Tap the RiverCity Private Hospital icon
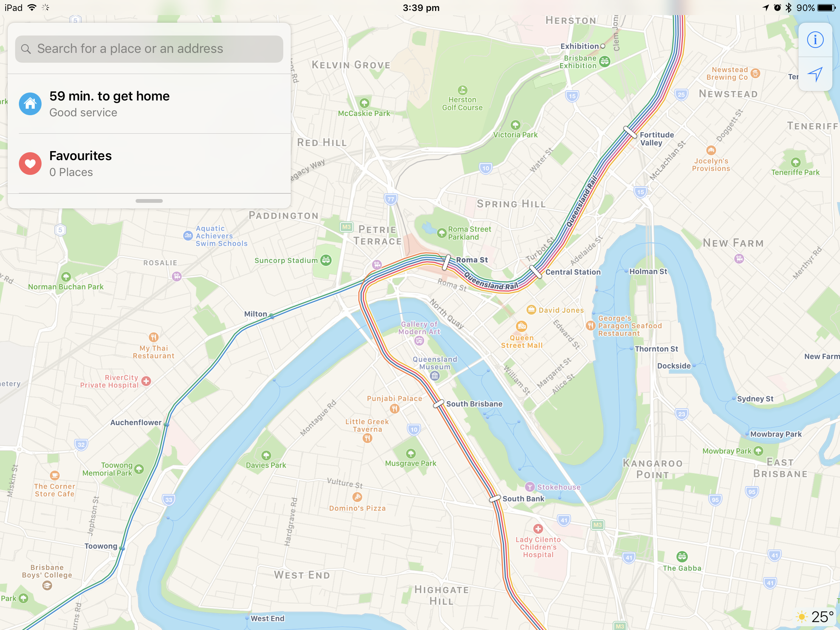The width and height of the screenshot is (840, 630). (146, 381)
